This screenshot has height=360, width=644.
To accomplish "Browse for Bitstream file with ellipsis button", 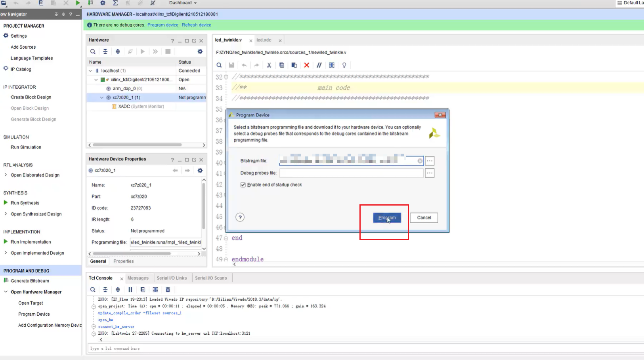I will (430, 161).
